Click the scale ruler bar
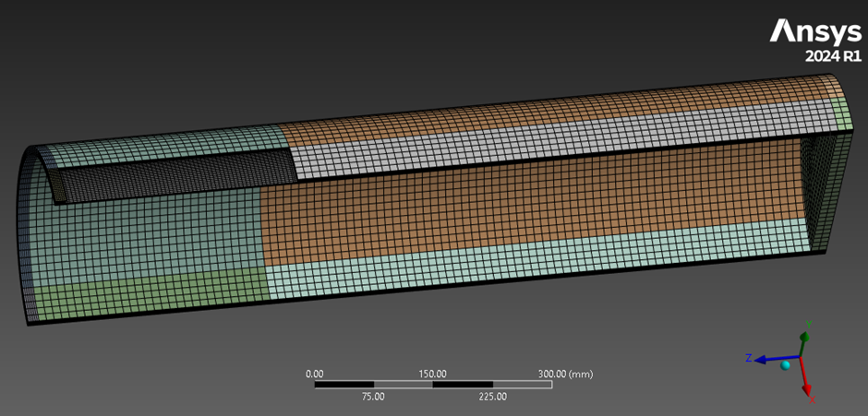The width and height of the screenshot is (868, 416). 433,385
